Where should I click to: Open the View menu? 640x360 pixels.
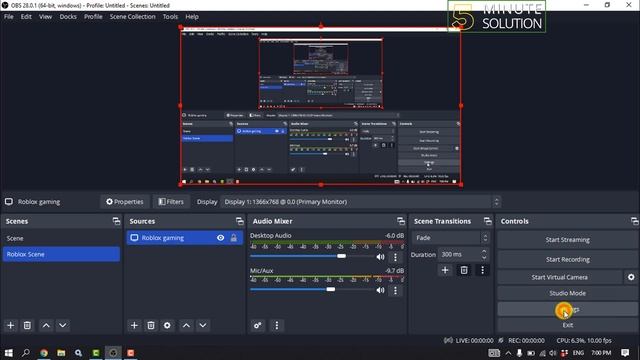point(45,17)
